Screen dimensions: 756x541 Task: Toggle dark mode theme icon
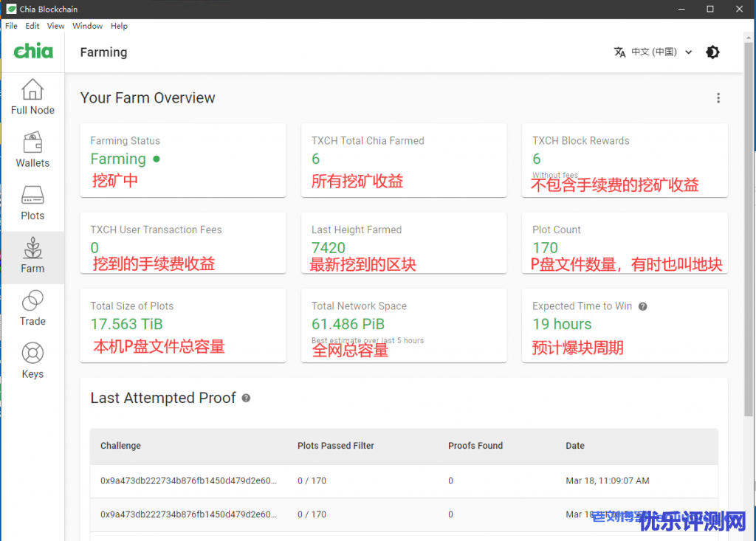point(712,52)
